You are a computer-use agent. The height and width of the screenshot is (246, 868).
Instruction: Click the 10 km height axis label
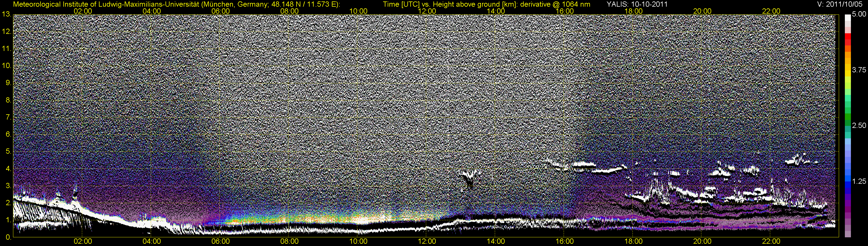click(x=6, y=66)
